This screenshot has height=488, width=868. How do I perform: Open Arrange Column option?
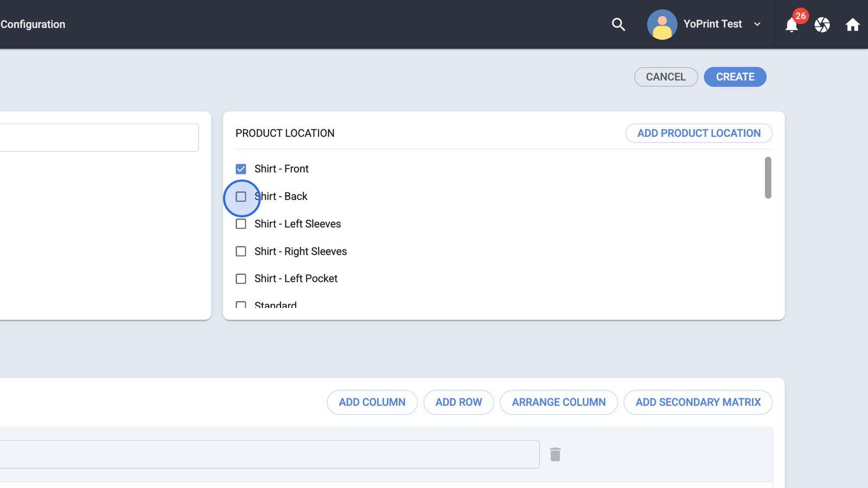point(559,402)
